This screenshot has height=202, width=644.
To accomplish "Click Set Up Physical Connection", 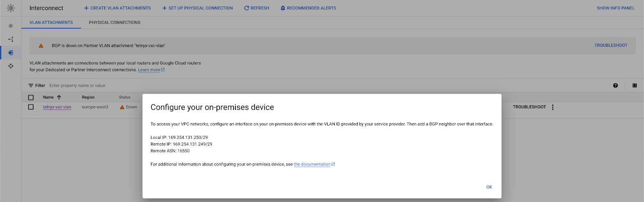I will pos(197,8).
